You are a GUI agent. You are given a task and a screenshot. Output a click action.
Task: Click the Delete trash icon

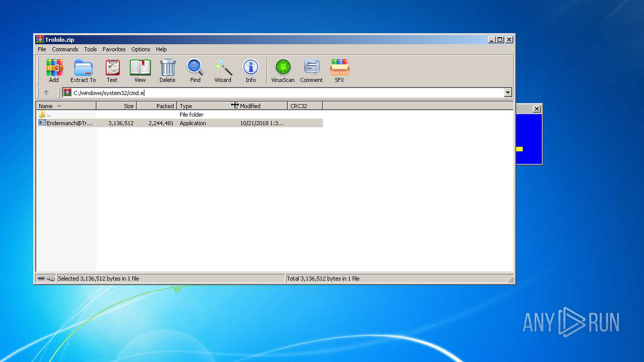[x=168, y=70]
